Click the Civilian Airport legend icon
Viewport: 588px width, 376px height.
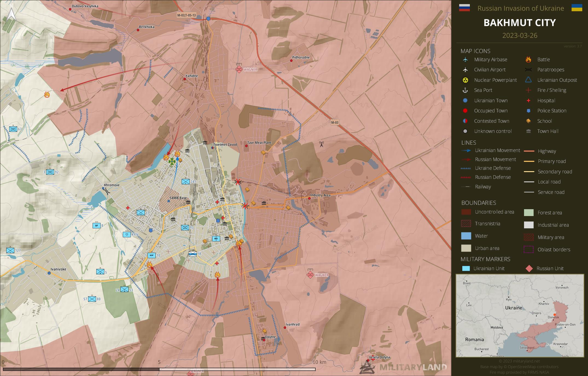pyautogui.click(x=465, y=70)
